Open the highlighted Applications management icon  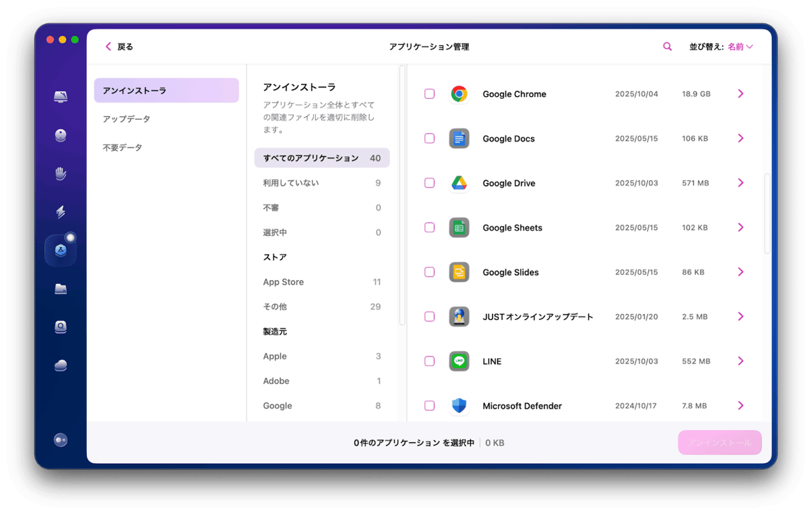(x=60, y=249)
